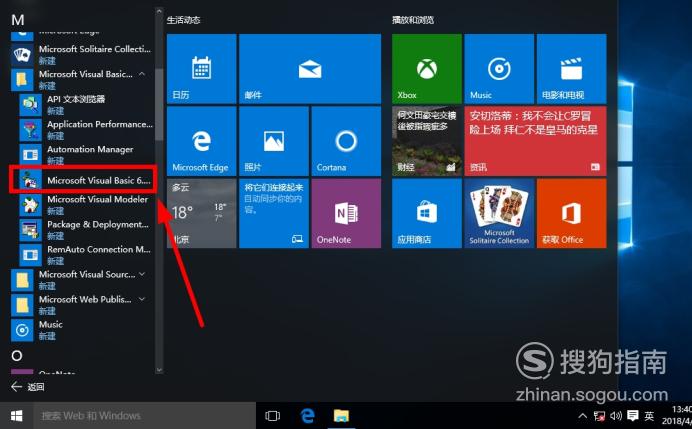Open Microsoft Visual Modeler in app list

pos(86,205)
